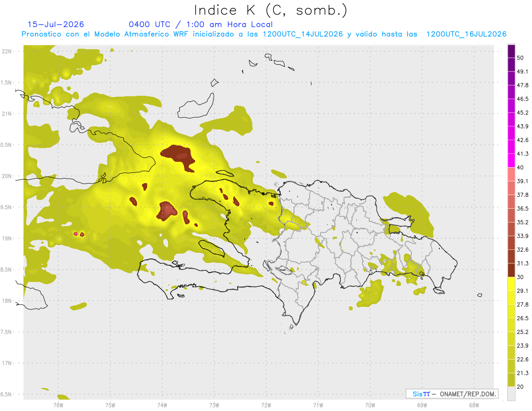This screenshot has height=411, width=532.
Task: Click the colorbar value 20
Action: coord(520,387)
